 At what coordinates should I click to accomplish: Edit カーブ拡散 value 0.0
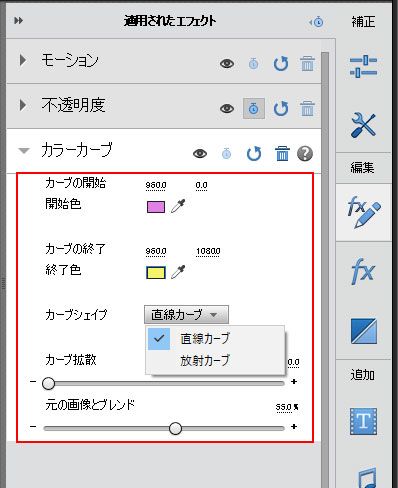293,362
